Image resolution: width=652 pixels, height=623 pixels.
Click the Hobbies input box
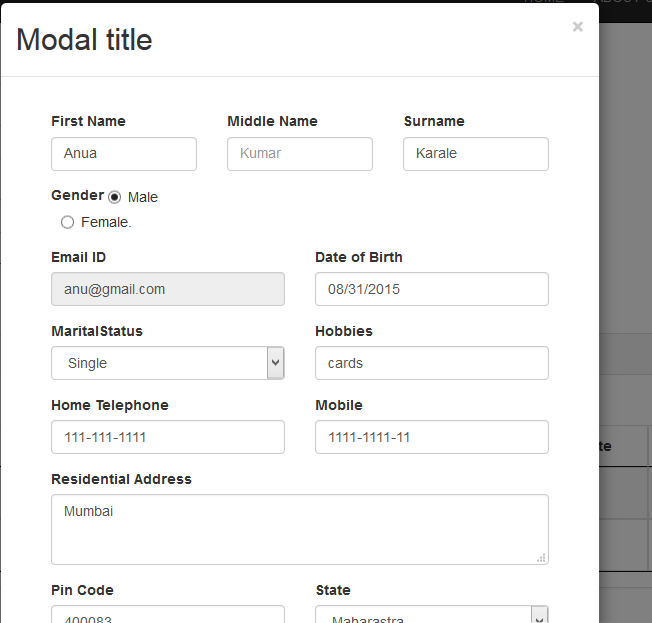(x=432, y=363)
